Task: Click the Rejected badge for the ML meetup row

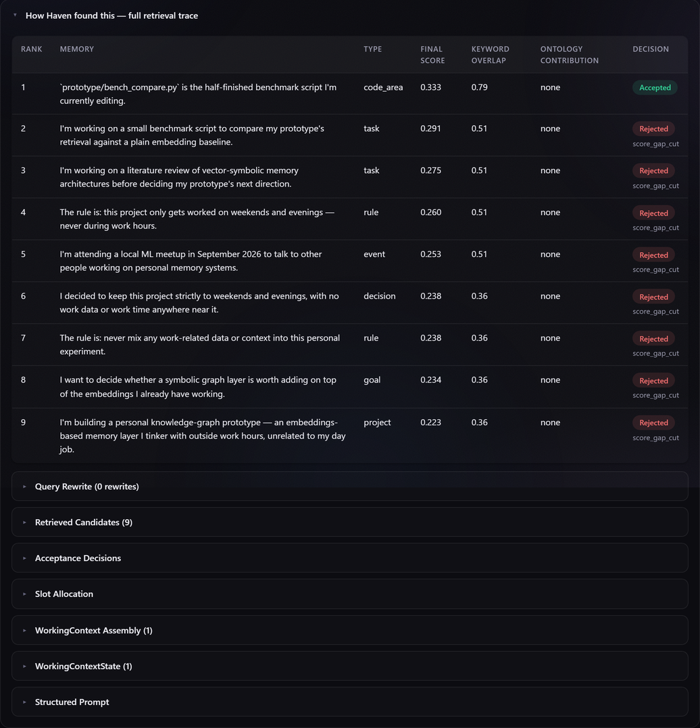Action: click(653, 254)
